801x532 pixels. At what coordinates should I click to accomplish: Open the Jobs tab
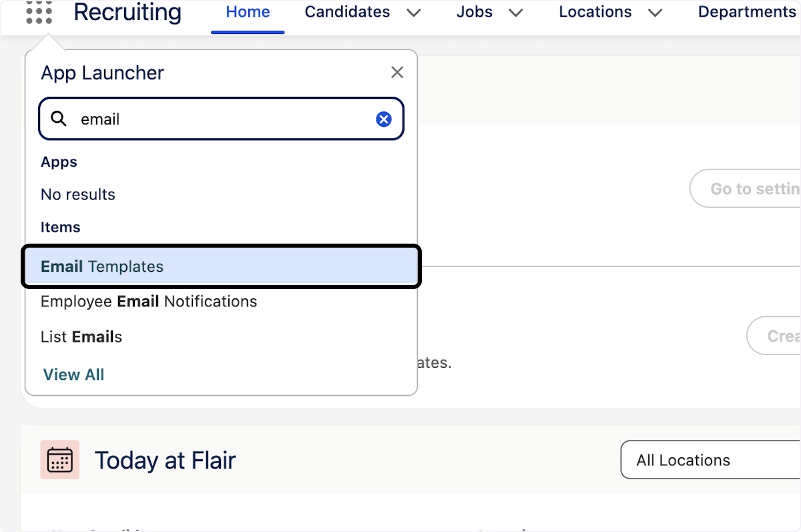click(474, 13)
